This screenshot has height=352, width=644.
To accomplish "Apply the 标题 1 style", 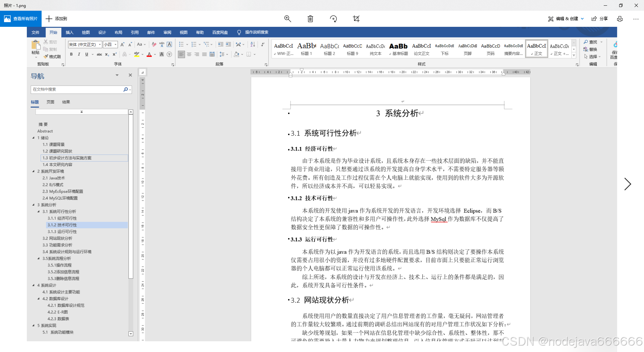I will pos(306,49).
